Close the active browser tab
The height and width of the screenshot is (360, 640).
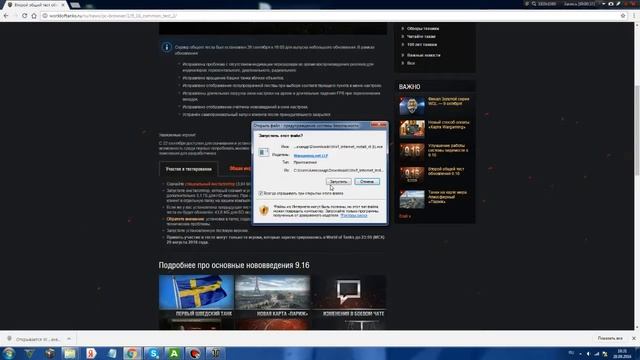[x=62, y=4]
